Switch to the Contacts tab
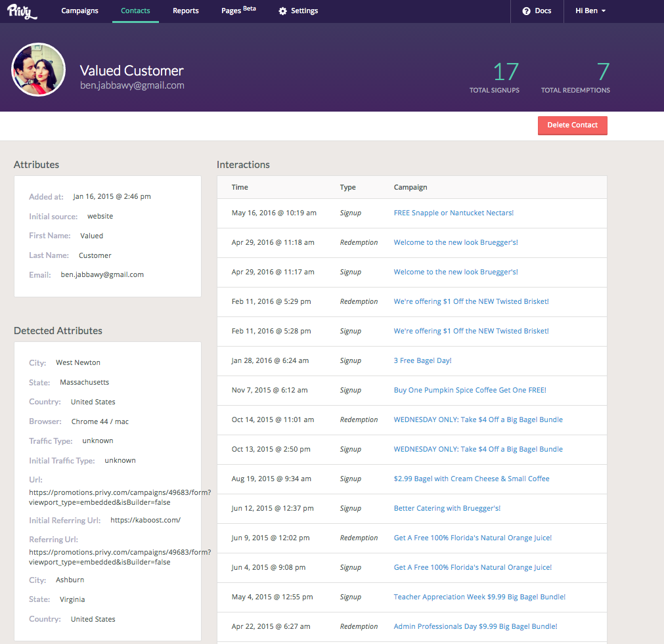The height and width of the screenshot is (644, 664). (135, 11)
